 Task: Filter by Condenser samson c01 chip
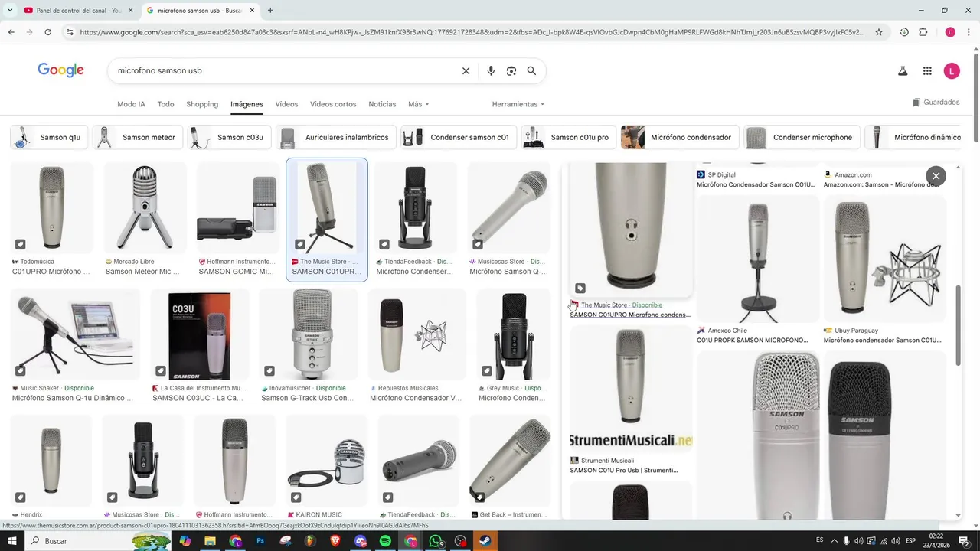tap(459, 138)
